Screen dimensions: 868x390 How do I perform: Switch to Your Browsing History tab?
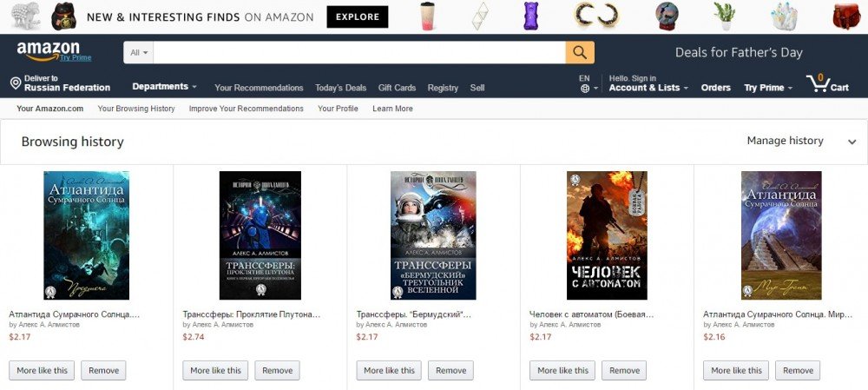[x=136, y=109]
